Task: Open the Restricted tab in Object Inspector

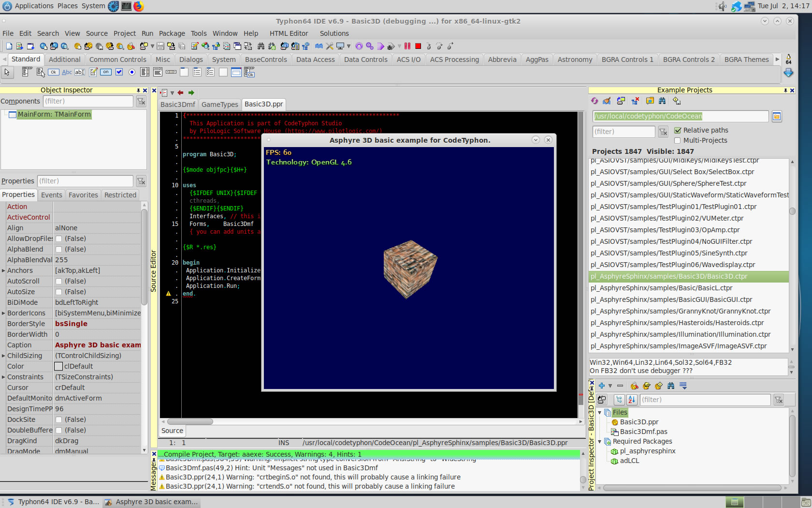Action: [x=120, y=195]
